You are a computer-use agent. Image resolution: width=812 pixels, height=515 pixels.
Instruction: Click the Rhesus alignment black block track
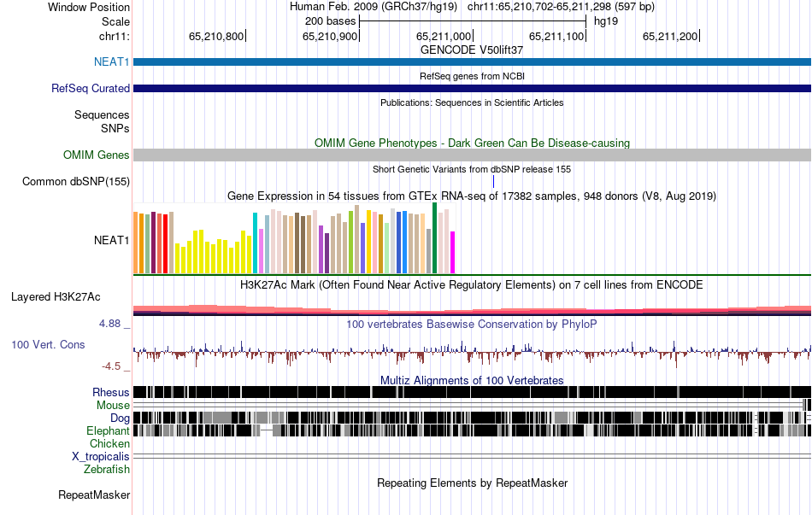pos(473,392)
